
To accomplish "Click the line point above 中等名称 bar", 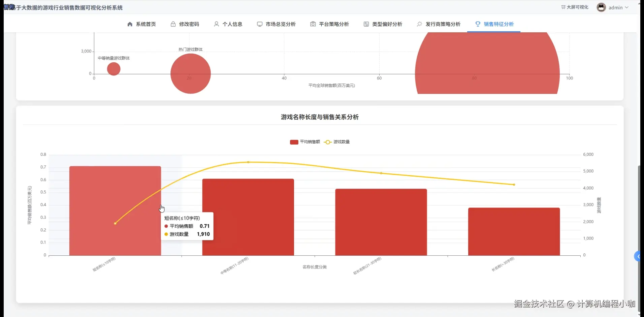I will point(248,162).
